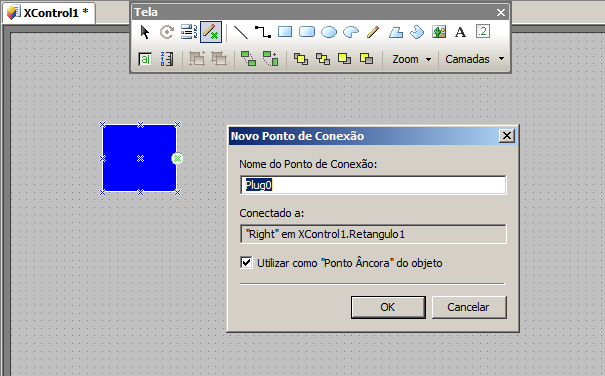Close the Tela floating toolbar
Image resolution: width=605 pixels, height=376 pixels.
[x=501, y=13]
